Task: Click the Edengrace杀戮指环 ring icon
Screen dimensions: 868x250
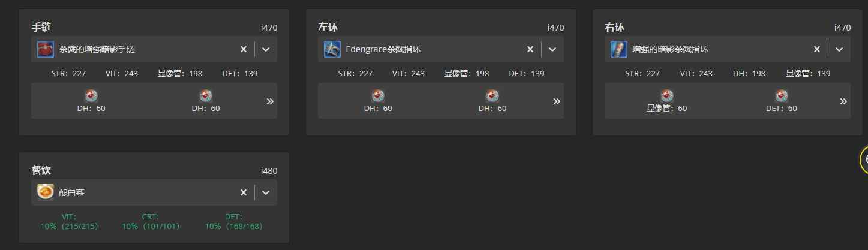Action: coord(332,49)
